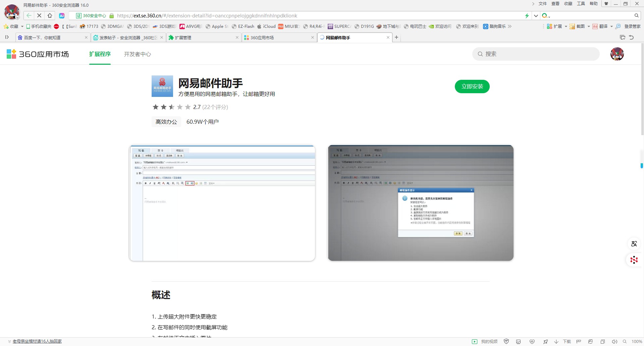This screenshot has height=346, width=644.
Task: Open the 帮助 menu in the title bar
Action: click(593, 4)
